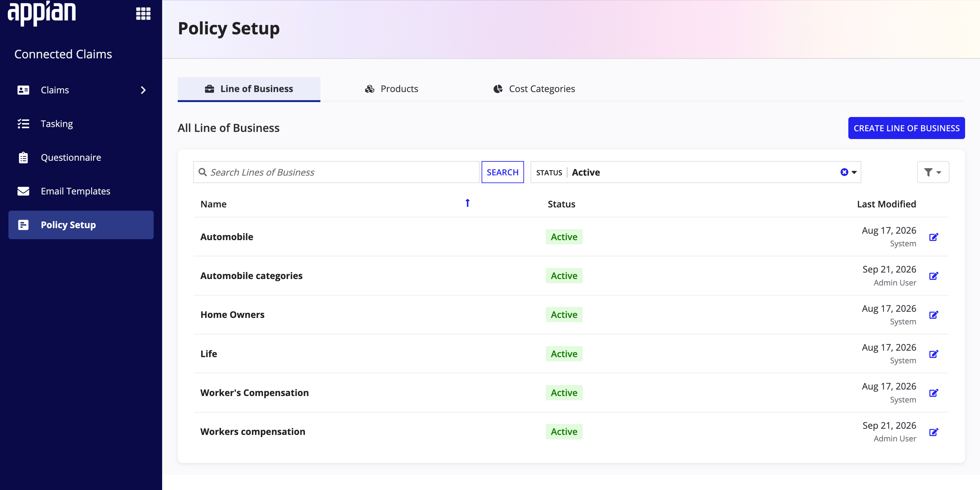
Task: Edit the Worker's Compensation row
Action: click(x=934, y=393)
